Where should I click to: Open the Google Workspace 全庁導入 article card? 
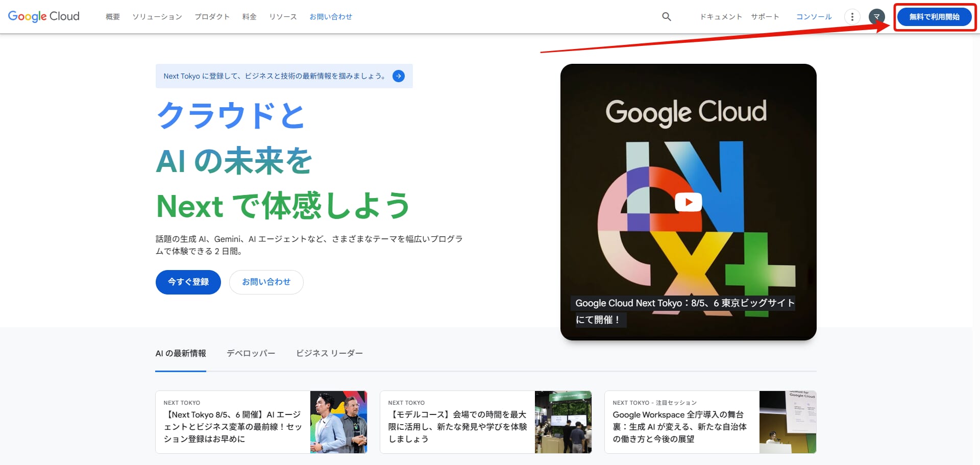710,422
